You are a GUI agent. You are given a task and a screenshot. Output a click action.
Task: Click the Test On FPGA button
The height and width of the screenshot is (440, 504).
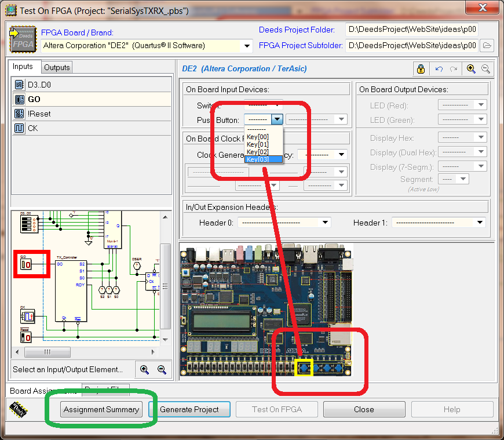click(277, 409)
